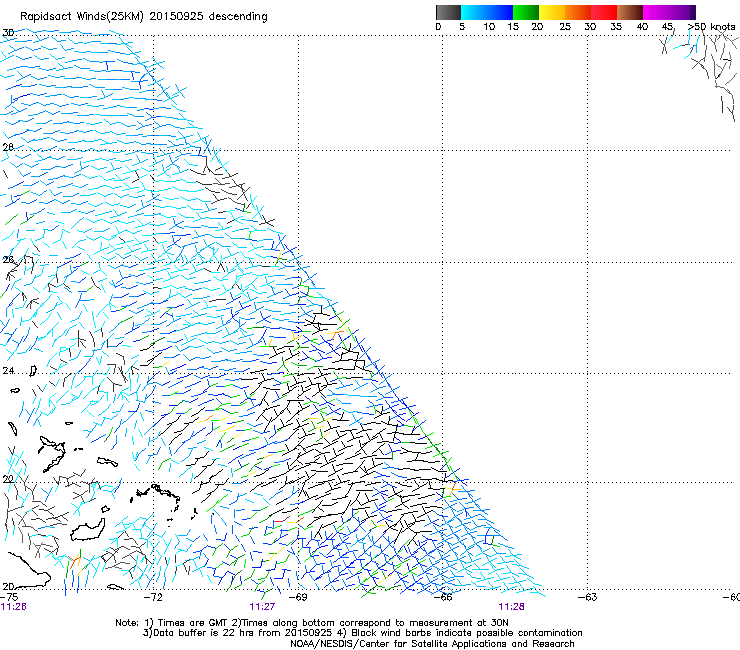Click the longitude label -63

pyautogui.click(x=588, y=597)
